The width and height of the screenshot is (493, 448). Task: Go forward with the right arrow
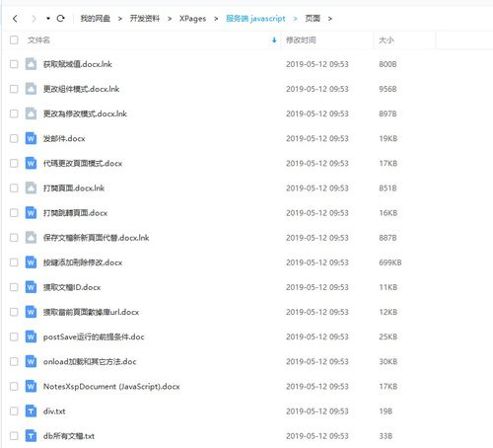click(x=34, y=19)
